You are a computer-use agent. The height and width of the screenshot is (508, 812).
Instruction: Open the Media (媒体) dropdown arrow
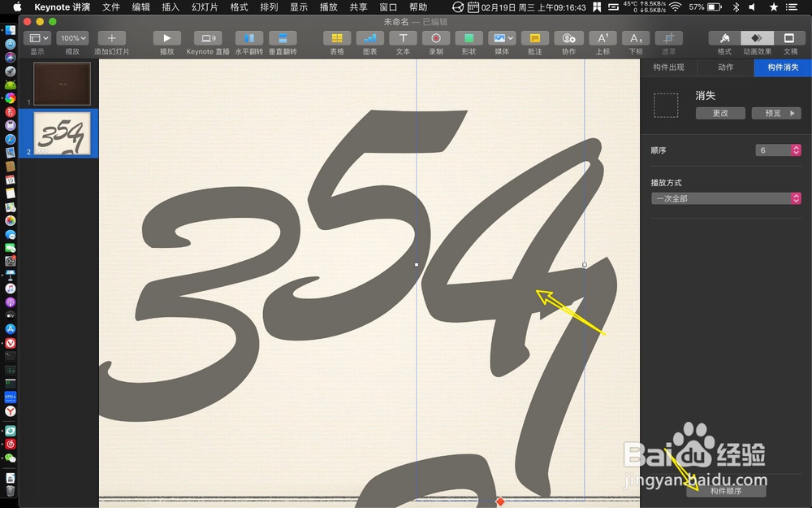510,37
